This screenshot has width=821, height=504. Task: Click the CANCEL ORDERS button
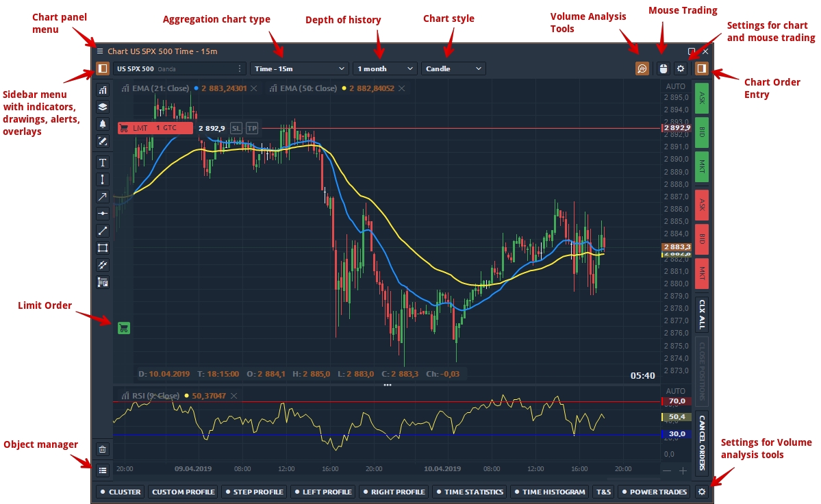click(x=701, y=442)
